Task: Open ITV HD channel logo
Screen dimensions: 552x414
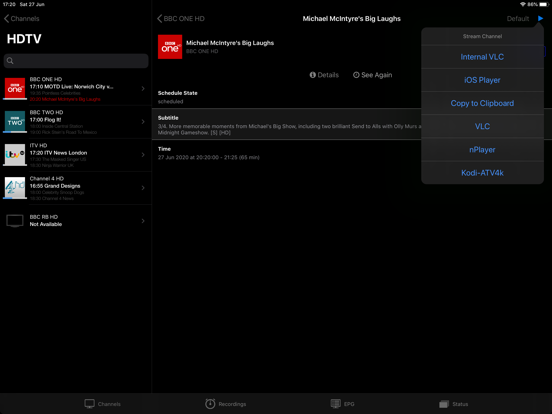Action: click(x=15, y=154)
